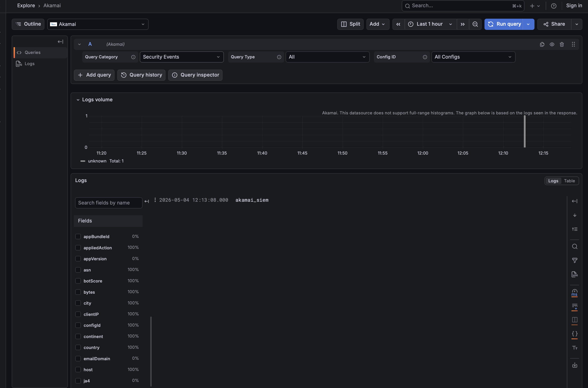Select Queries in the outline
Viewport: 588px width, 388px height.
[40, 53]
